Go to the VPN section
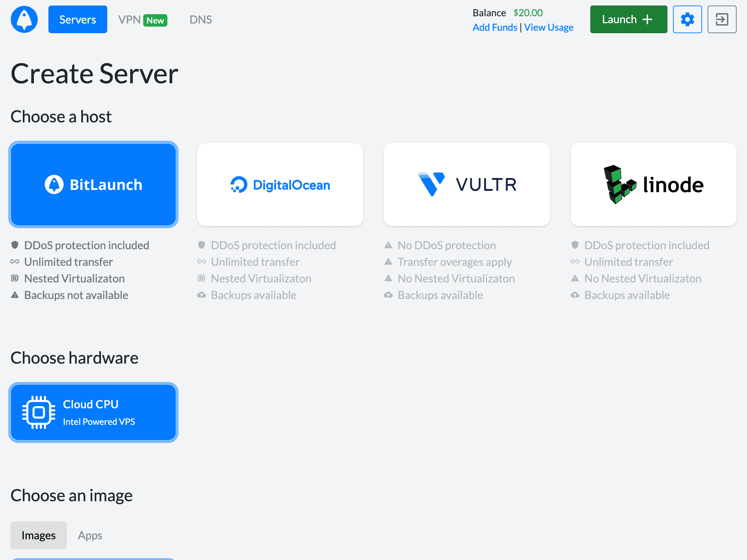 point(129,20)
